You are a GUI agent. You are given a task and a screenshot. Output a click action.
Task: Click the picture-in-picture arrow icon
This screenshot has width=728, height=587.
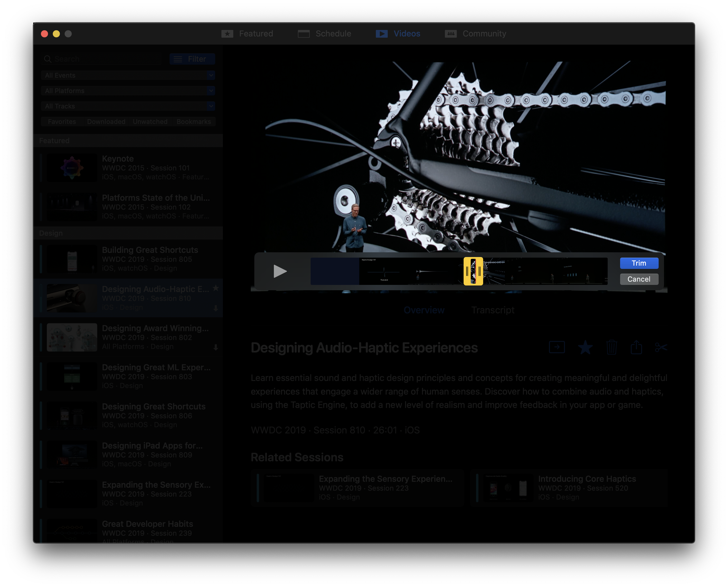(557, 347)
